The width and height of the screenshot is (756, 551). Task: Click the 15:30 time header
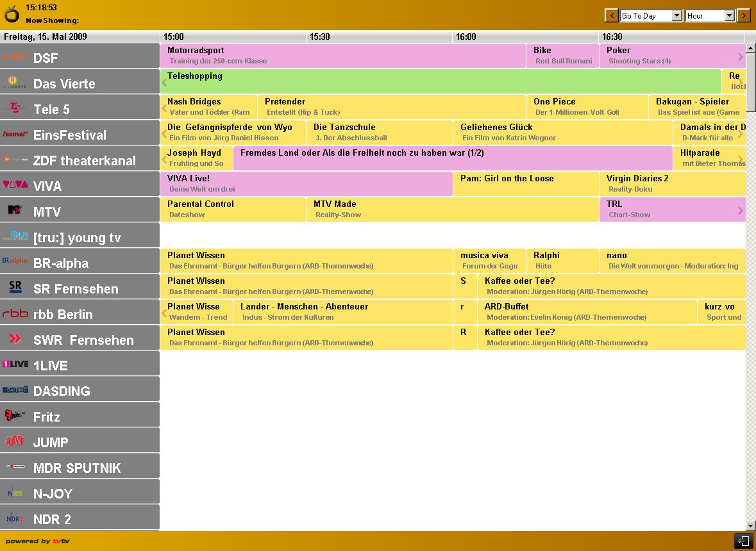point(320,37)
